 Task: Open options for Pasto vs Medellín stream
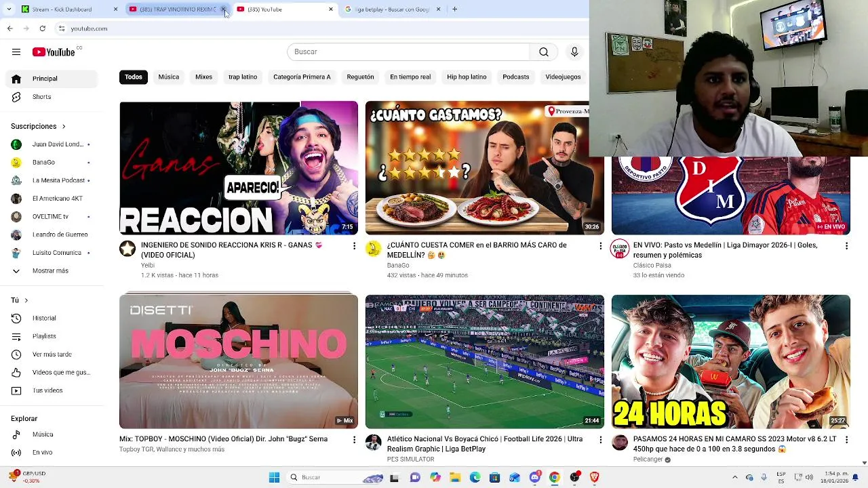846,246
